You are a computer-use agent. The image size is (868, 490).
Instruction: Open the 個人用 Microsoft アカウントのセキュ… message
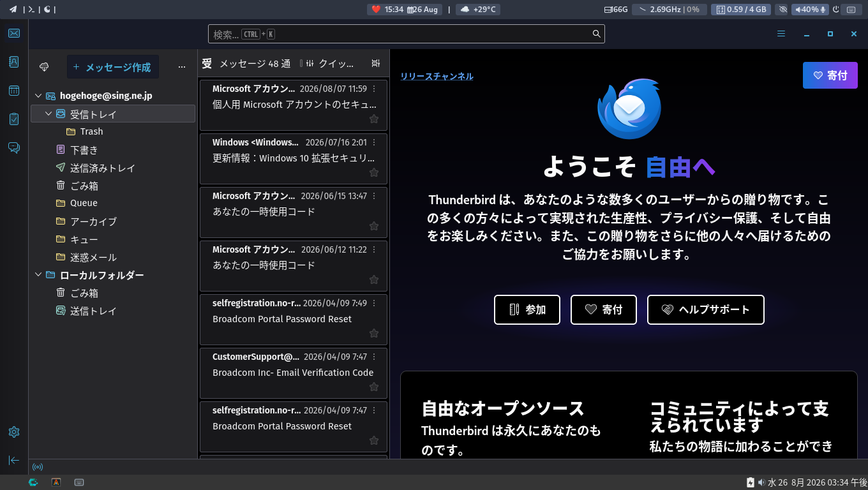[x=294, y=105]
